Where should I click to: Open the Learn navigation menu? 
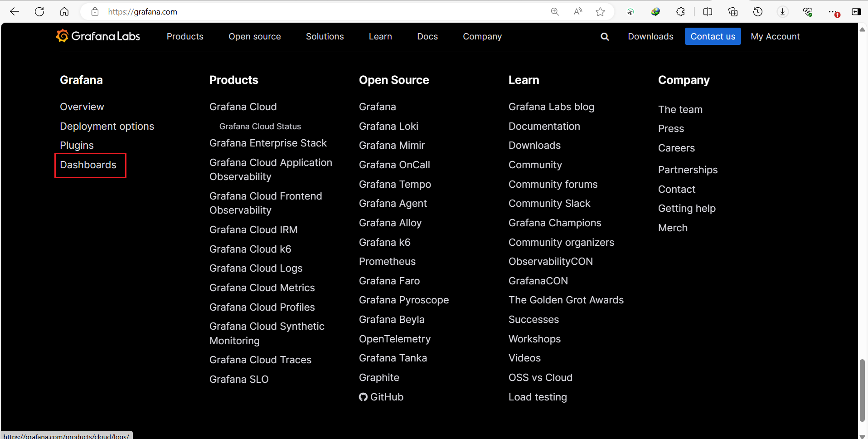(x=380, y=36)
